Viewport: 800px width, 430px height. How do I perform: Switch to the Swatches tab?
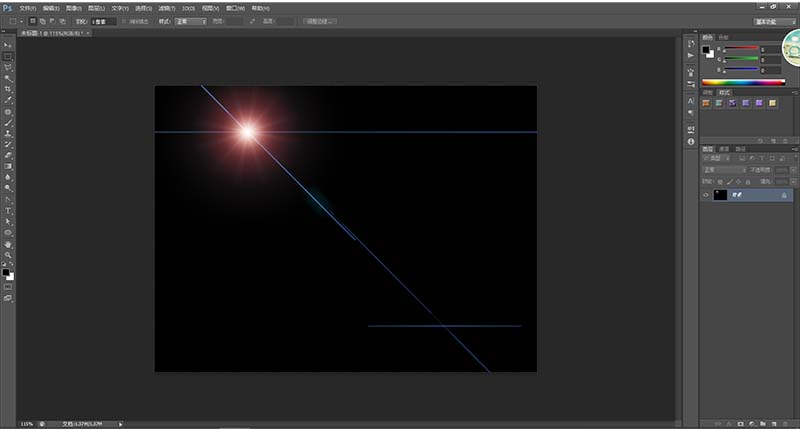point(723,37)
